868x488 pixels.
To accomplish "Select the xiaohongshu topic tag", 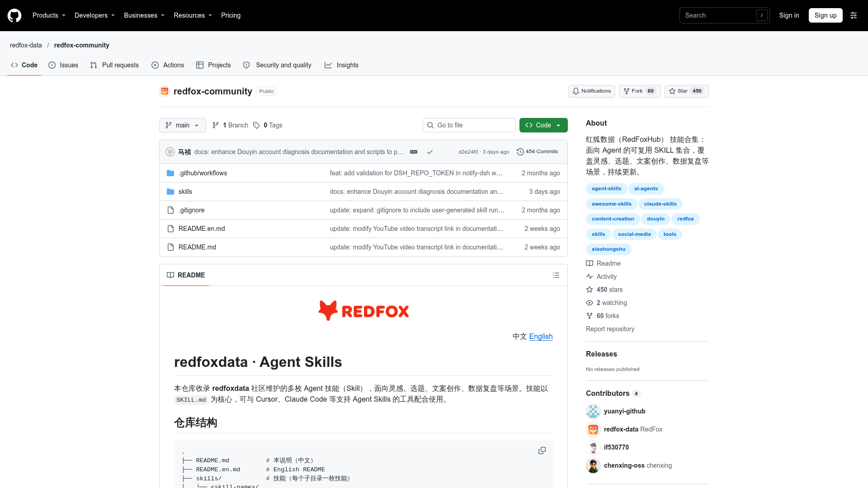I will tap(609, 249).
